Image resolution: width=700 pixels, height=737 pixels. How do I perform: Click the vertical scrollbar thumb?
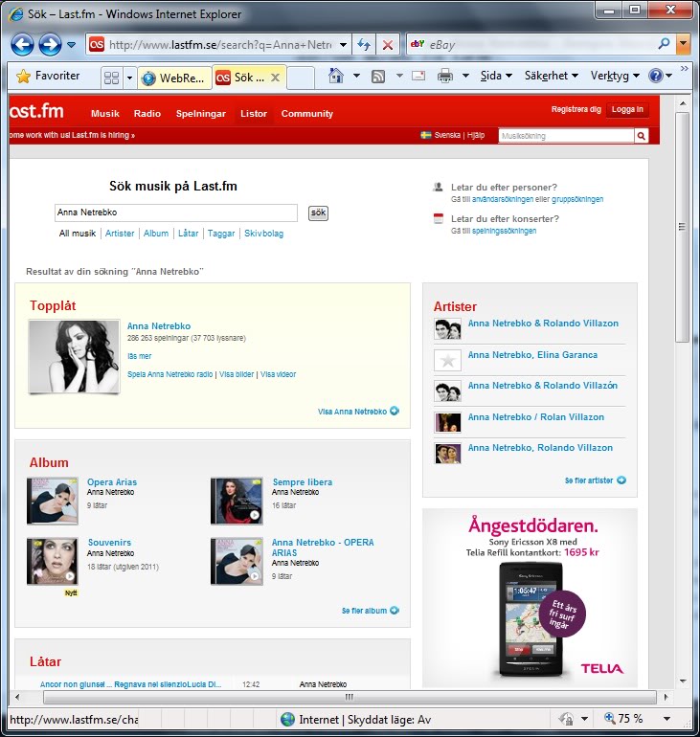(x=683, y=227)
